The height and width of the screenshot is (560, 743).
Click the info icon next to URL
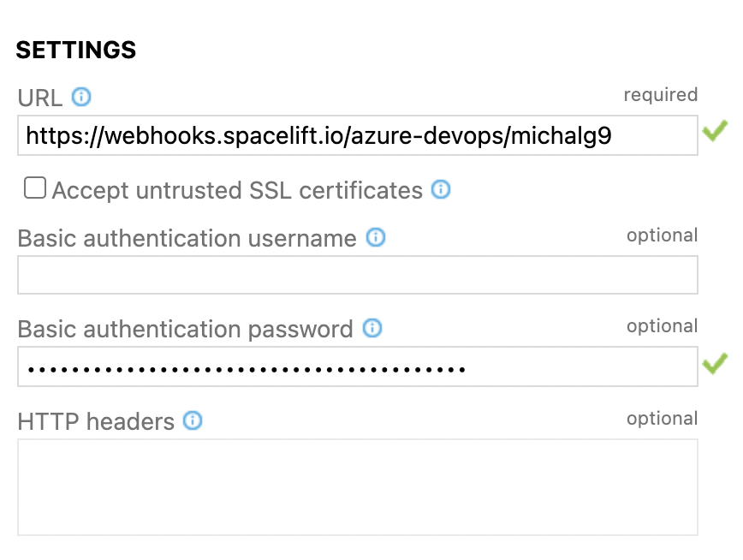[81, 98]
